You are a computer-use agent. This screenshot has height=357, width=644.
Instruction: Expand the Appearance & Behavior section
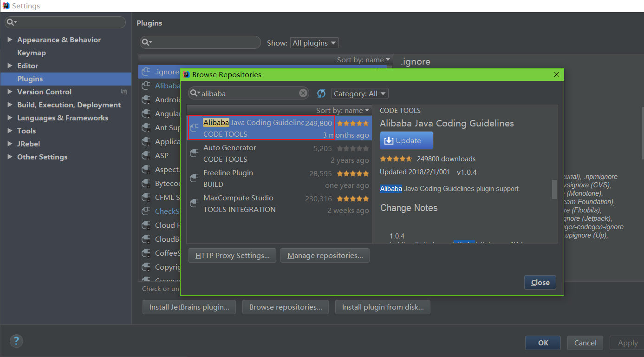pos(10,40)
